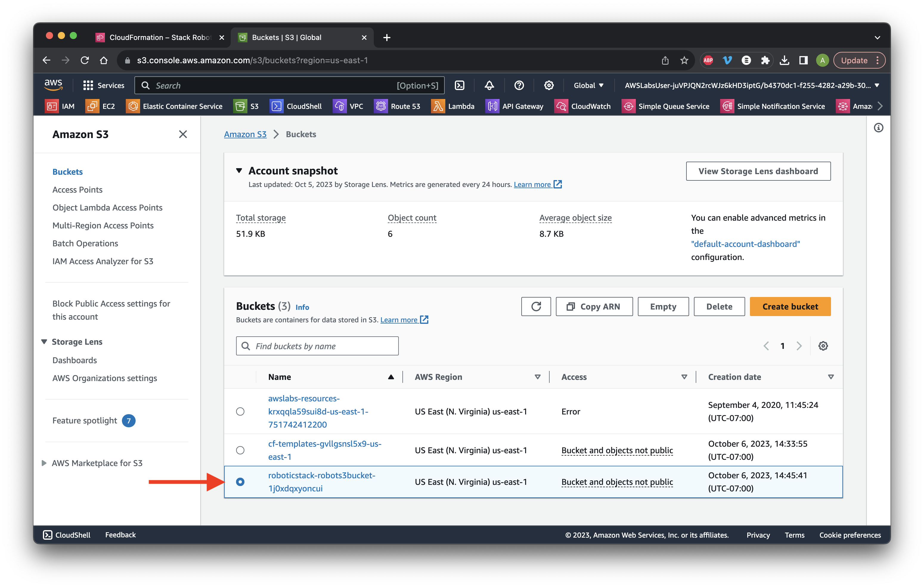924x588 pixels.
Task: Click the Empty bucket button
Action: [x=663, y=306]
